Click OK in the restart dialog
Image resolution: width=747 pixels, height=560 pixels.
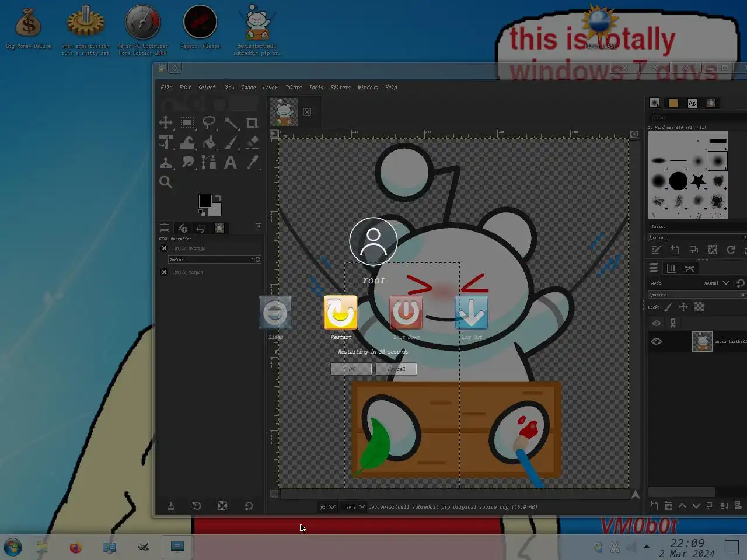tap(351, 369)
